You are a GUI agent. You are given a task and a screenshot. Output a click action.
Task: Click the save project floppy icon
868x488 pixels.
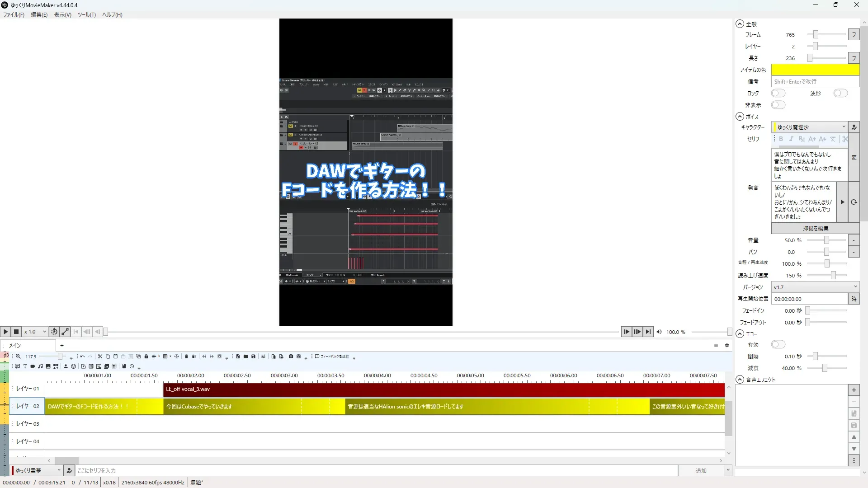[253, 357]
